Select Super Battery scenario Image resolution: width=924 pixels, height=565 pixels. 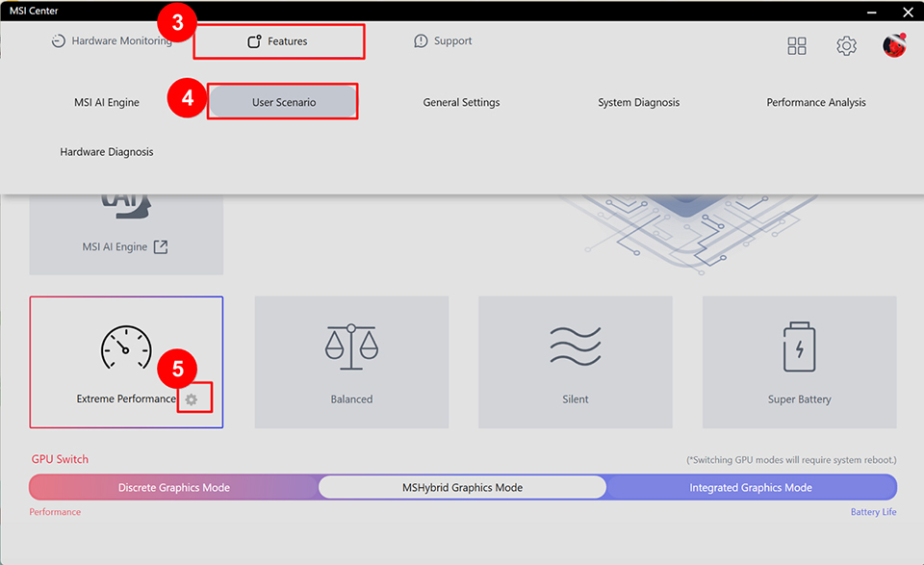tap(799, 362)
